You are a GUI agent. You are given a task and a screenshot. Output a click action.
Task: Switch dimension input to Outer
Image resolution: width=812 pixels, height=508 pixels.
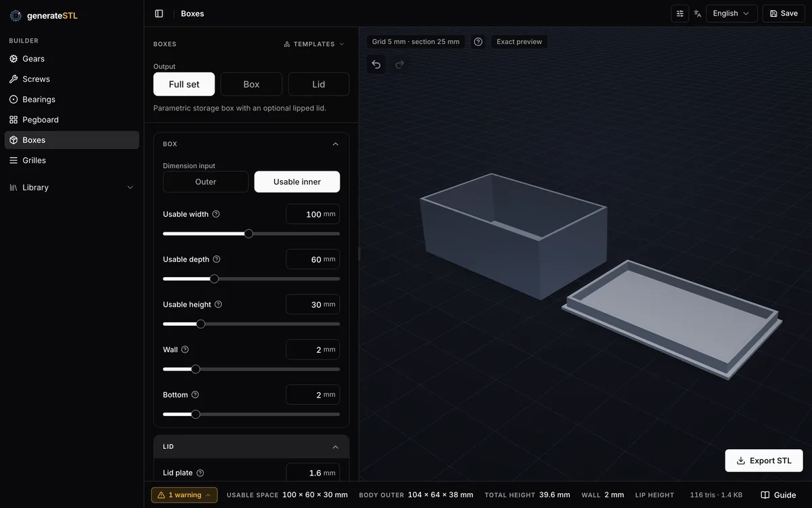point(206,182)
